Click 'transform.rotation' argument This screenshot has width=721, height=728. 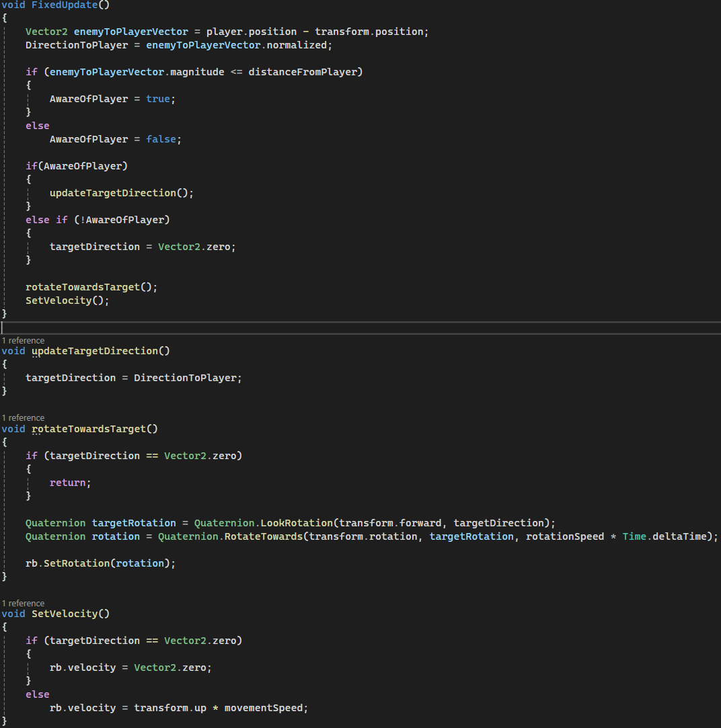(x=363, y=536)
